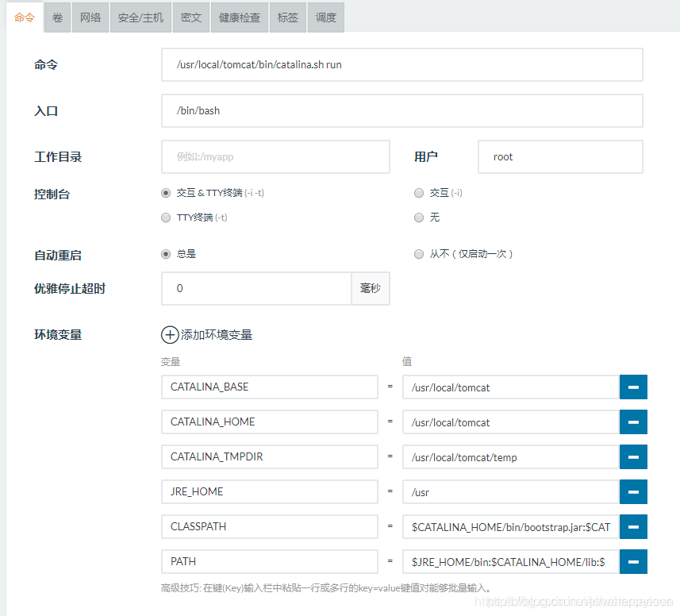Focus the 用户 field containing root
Viewport: 680px width, 616px height.
[560, 157]
